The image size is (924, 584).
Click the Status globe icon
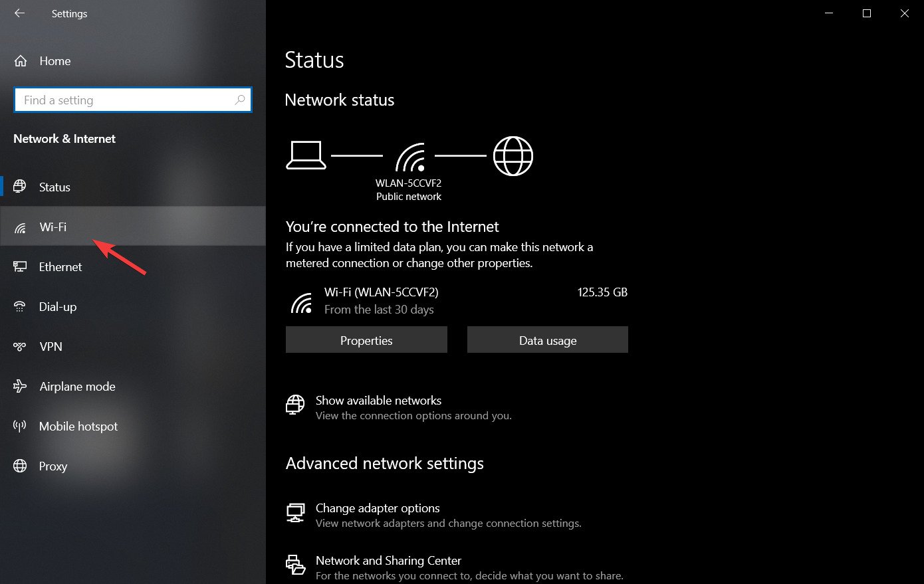(x=20, y=187)
